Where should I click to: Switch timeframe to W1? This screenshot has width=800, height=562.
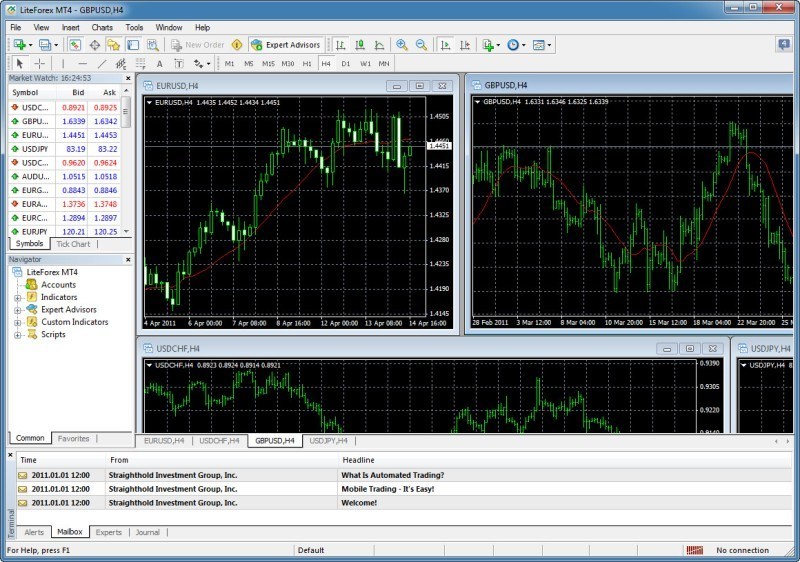365,64
